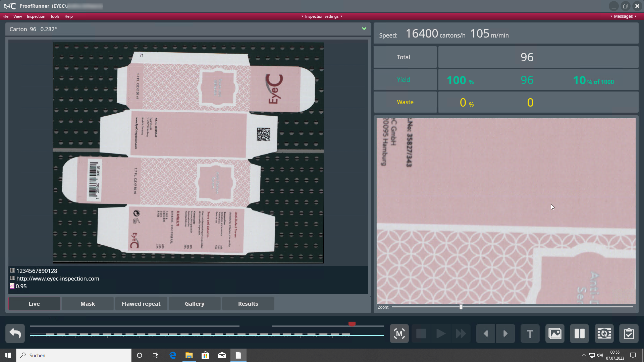The image size is (644, 362).
Task: Click the repeat refresh stripes icon
Action: pyautogui.click(x=604, y=334)
